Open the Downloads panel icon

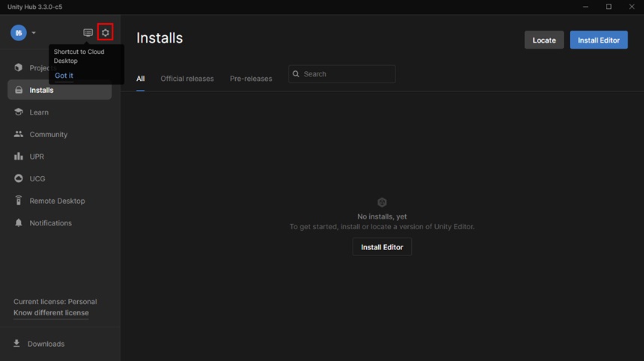[x=16, y=343]
